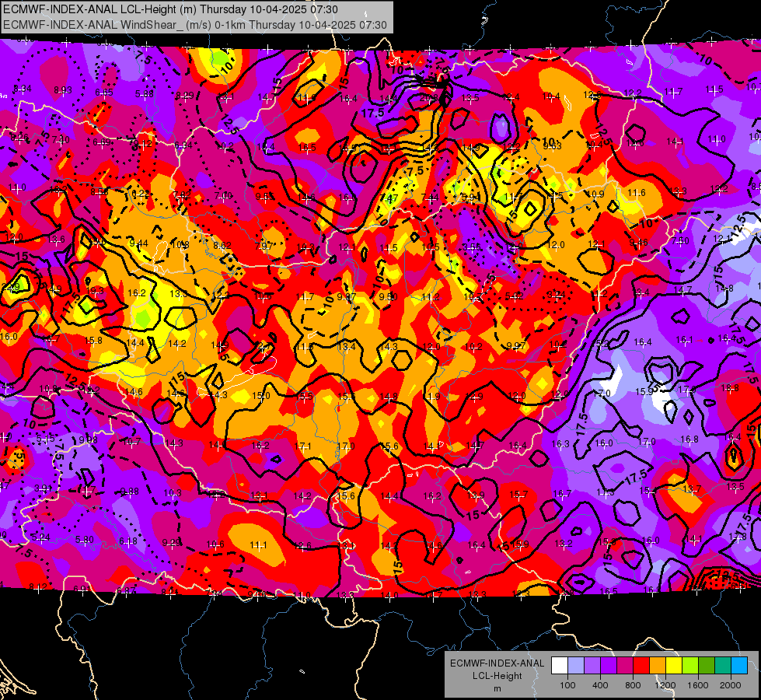761x700 pixels.
Task: Click the grid value '5.80'
Action: pyautogui.click(x=85, y=540)
